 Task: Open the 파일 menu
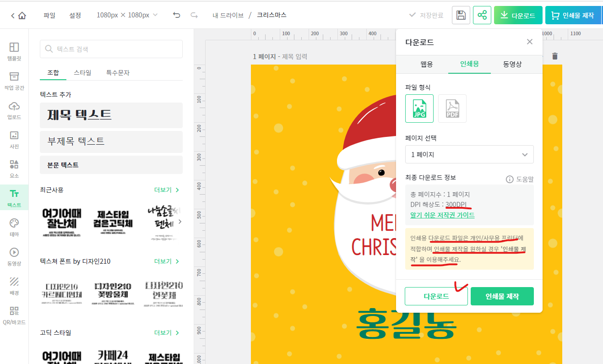pos(49,15)
